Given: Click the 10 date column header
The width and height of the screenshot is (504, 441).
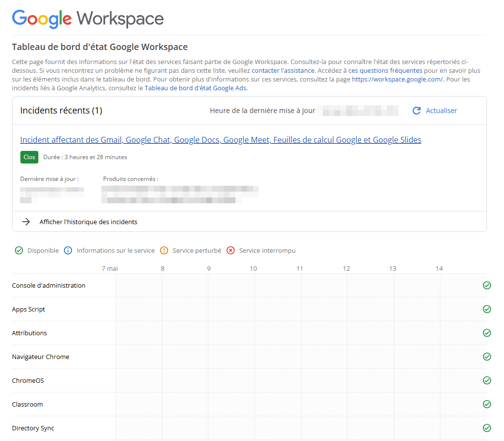Looking at the screenshot, I should (x=253, y=268).
